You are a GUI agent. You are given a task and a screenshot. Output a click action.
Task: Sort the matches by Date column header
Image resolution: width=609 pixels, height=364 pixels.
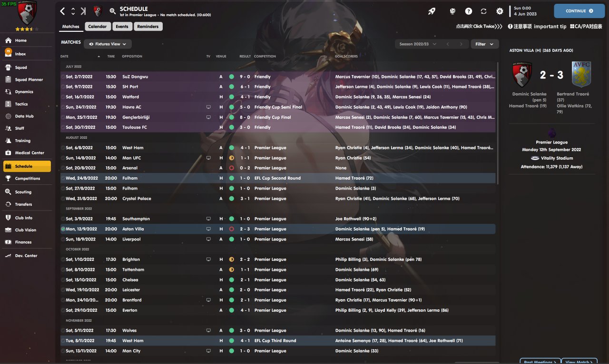pyautogui.click(x=65, y=57)
